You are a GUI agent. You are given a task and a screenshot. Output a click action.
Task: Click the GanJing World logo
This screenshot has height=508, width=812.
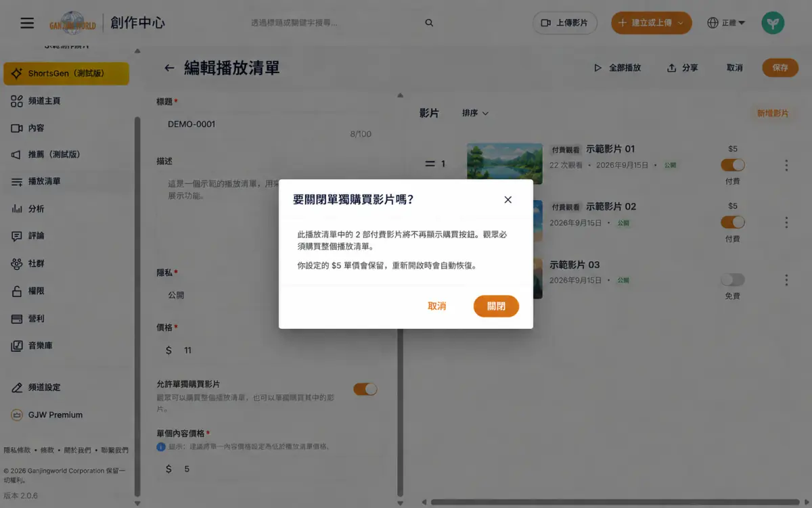[72, 23]
